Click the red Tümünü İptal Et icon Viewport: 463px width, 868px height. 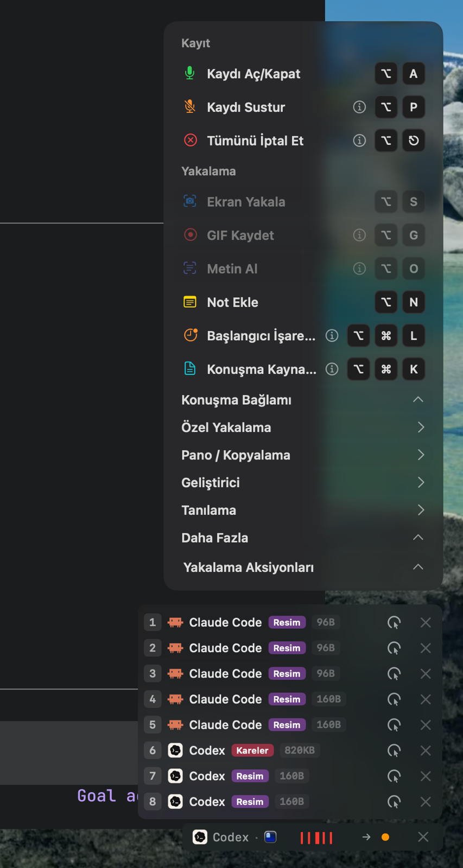(x=190, y=140)
